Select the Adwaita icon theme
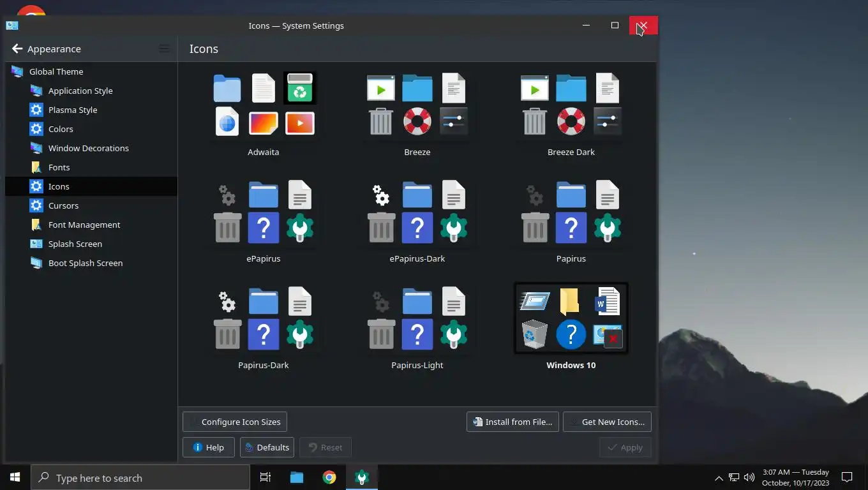The image size is (868, 490). [263, 114]
